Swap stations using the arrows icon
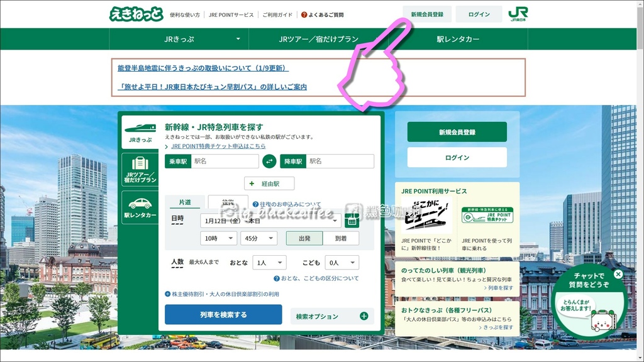644x362 pixels. 270,161
